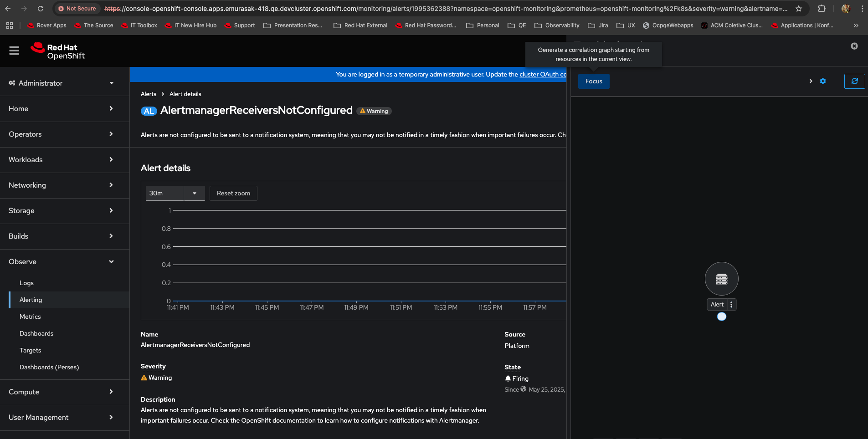Screen dimensions: 868x439
Task: Open Dashboards (Perses) in the sidebar
Action: [x=49, y=367]
